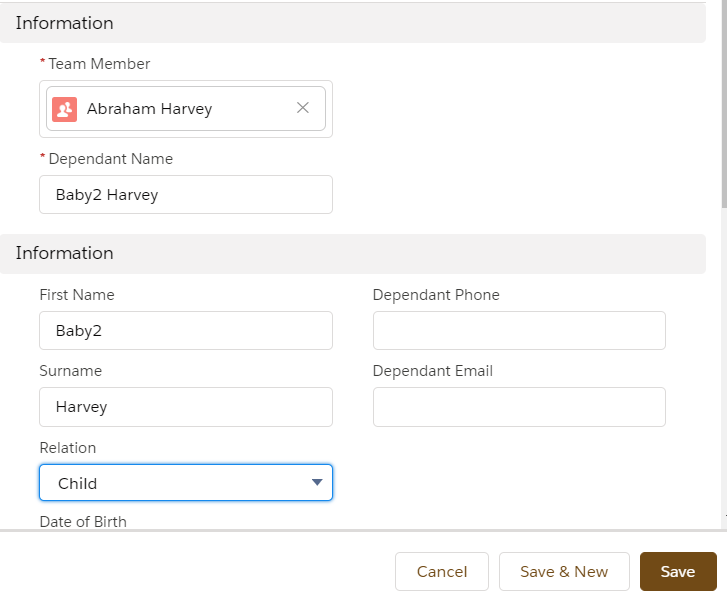Click the vertical scrollbar on the form
Viewport: 727px width, 600px height.
point(723,100)
